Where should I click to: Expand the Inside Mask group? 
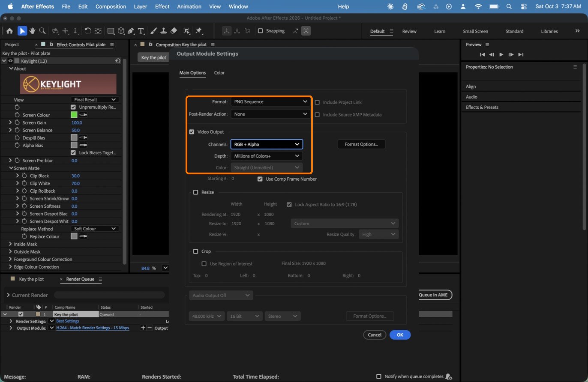pos(10,244)
